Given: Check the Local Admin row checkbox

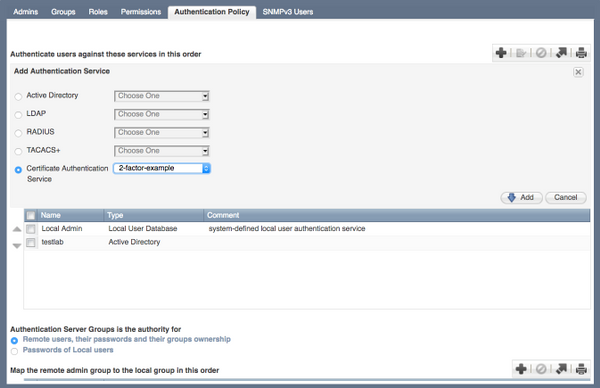Looking at the screenshot, I should tap(31, 229).
